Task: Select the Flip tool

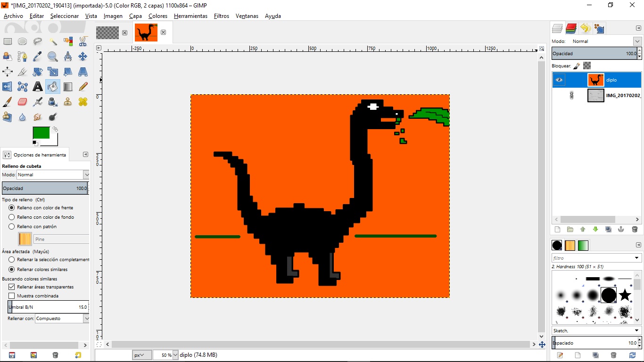Action: (8, 87)
